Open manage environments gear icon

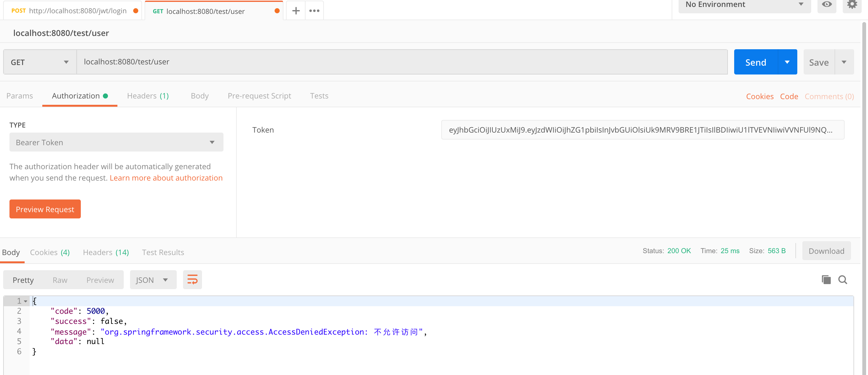click(852, 4)
